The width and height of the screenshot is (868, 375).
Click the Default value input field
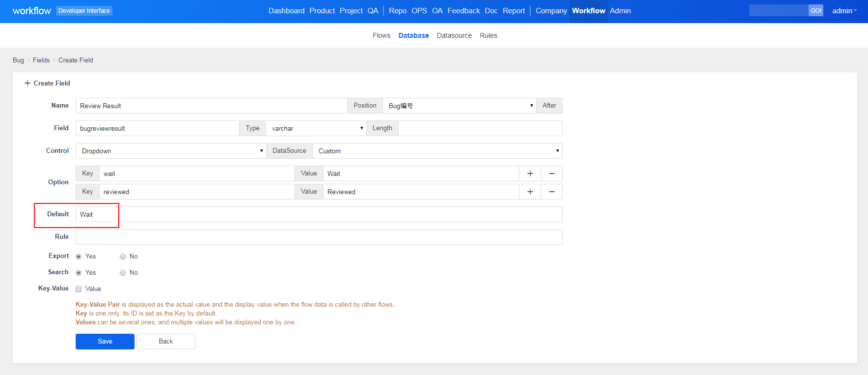[x=319, y=214]
